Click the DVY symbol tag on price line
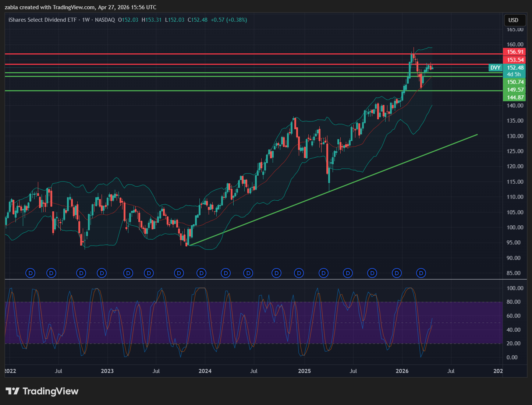The width and height of the screenshot is (532, 405). click(x=495, y=68)
